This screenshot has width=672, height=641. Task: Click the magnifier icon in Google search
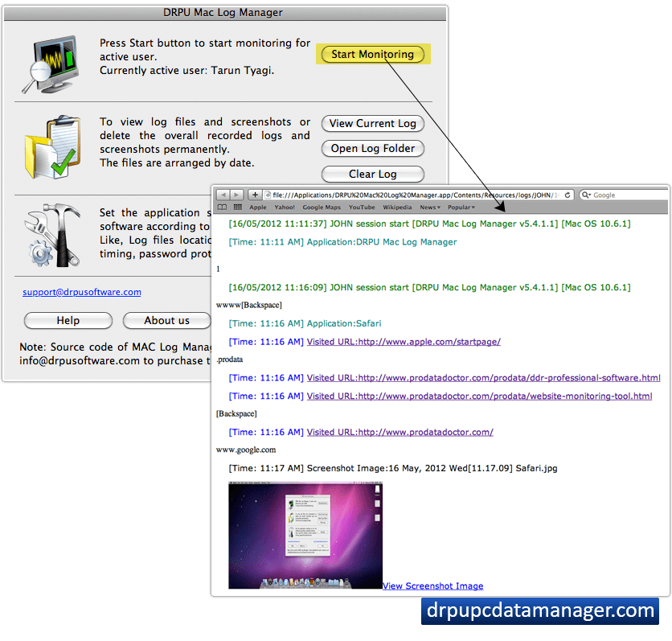pos(586,195)
